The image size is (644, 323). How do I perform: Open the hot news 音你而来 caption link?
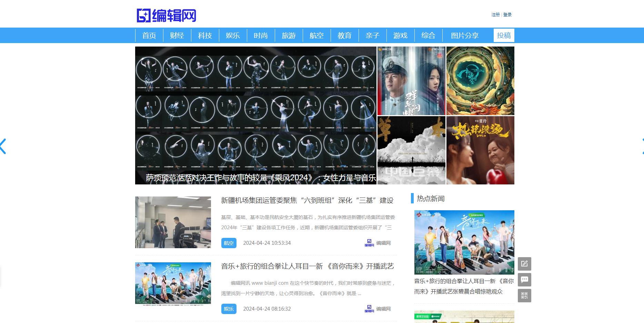(464, 286)
